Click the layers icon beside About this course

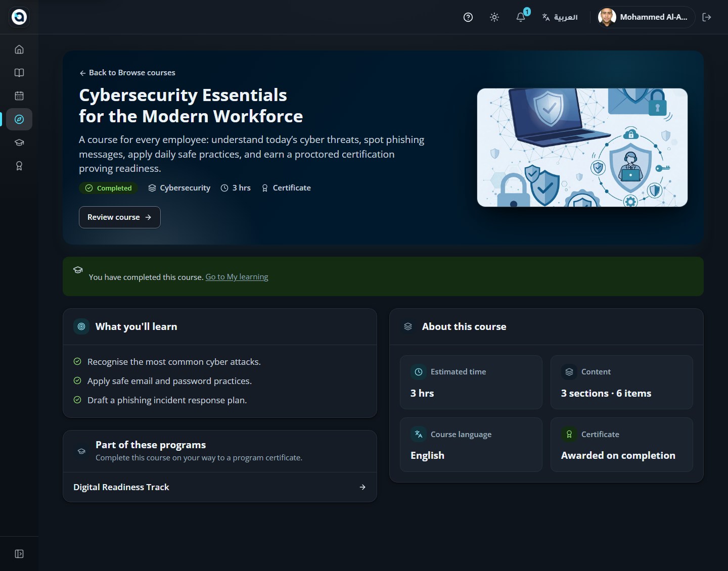point(408,326)
